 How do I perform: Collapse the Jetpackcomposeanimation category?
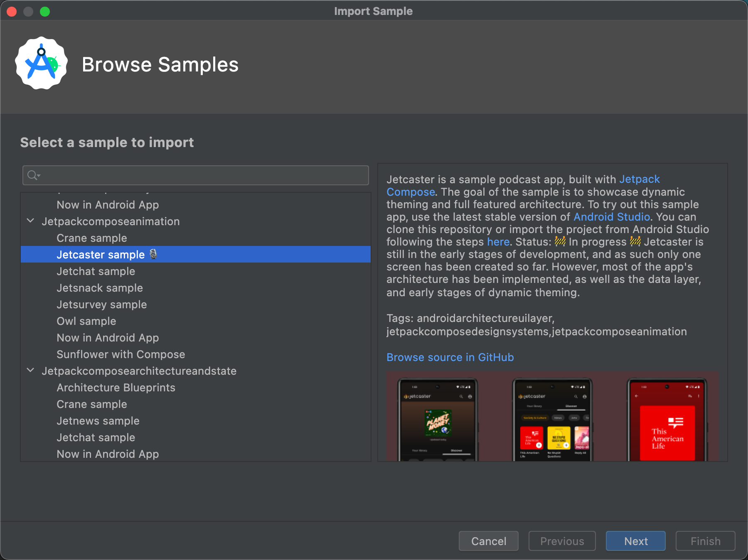click(x=30, y=221)
